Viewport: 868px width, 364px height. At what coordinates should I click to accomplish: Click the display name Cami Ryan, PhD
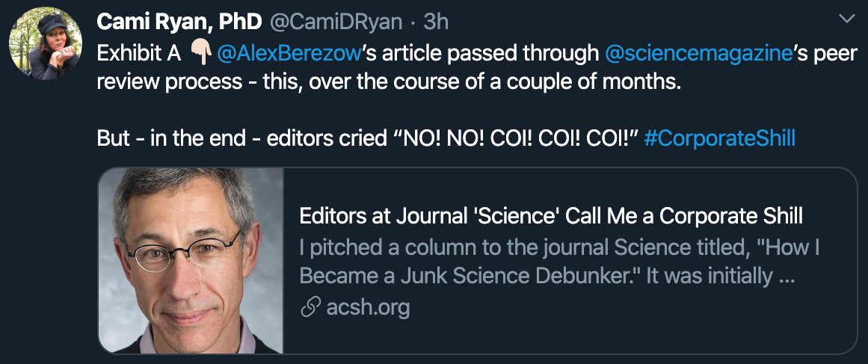point(179,22)
